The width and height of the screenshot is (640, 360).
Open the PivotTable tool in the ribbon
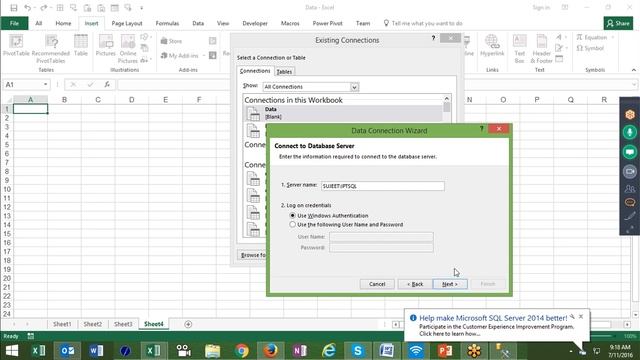(x=16, y=45)
